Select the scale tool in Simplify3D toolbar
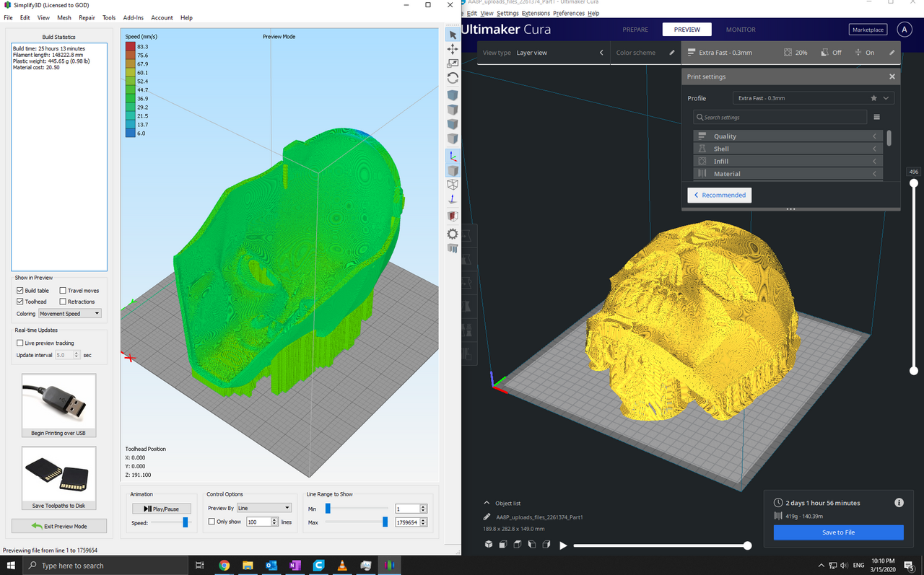 click(453, 63)
